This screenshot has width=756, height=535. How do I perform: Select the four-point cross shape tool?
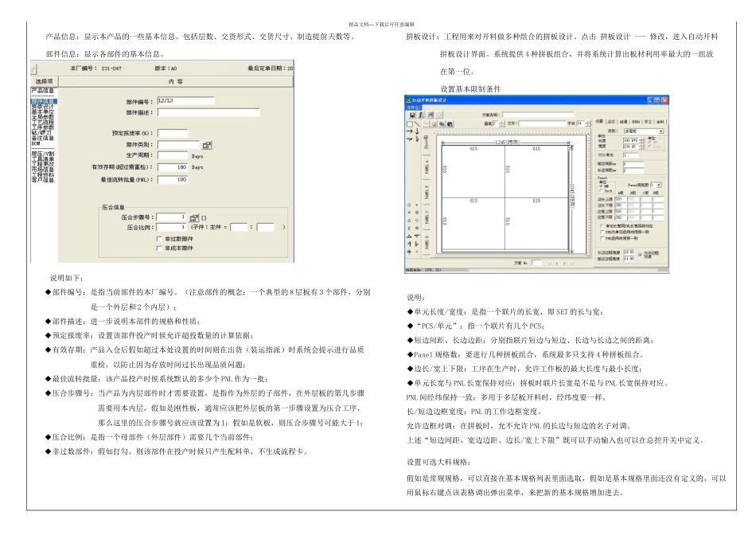409,252
